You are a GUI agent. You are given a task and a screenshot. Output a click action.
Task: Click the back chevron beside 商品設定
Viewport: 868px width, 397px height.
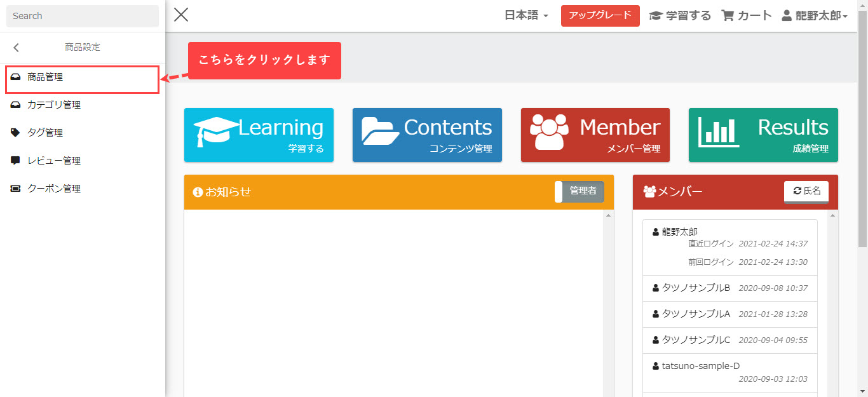17,48
